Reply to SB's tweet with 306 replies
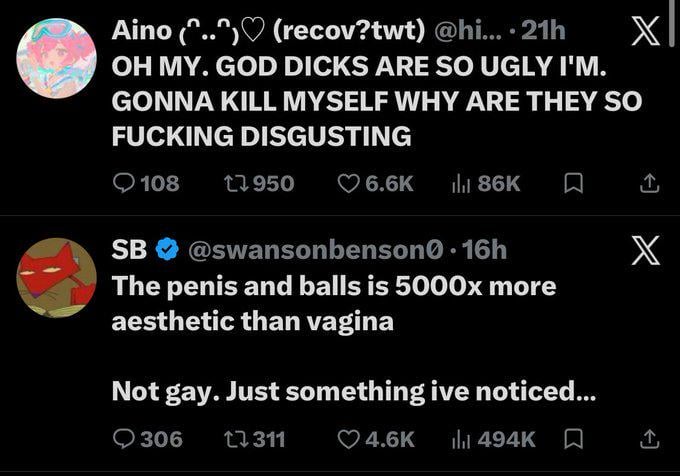680x476 pixels. 147,439
